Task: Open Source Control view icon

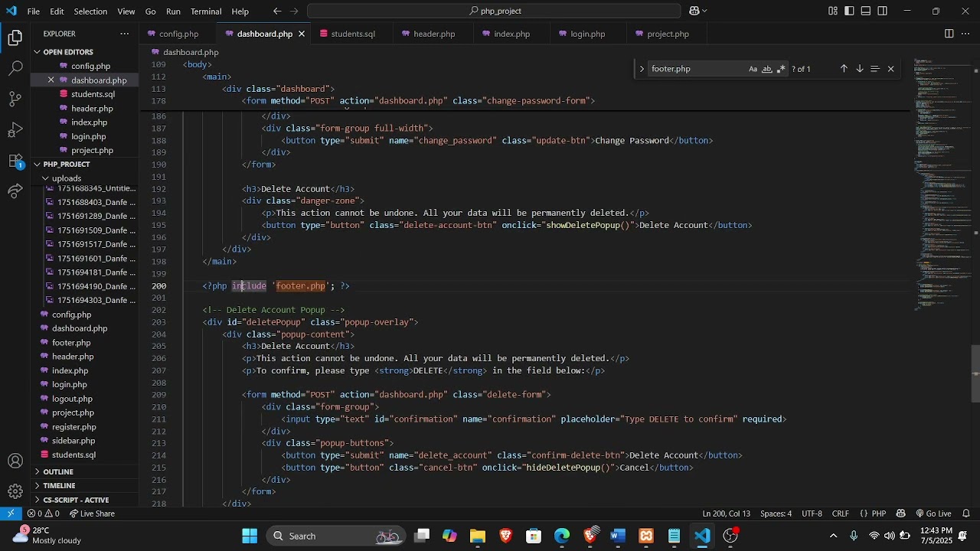Action: (15, 99)
